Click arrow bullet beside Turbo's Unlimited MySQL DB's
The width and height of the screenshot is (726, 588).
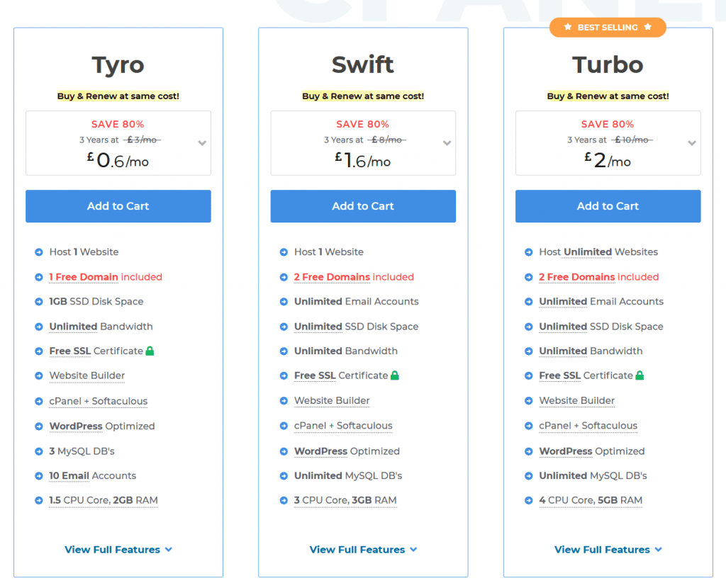[x=529, y=475]
